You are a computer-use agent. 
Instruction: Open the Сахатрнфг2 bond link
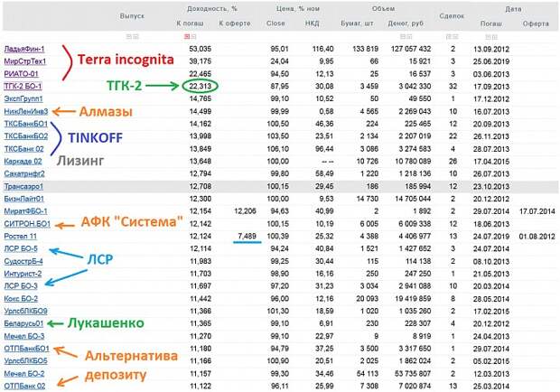click(x=24, y=173)
